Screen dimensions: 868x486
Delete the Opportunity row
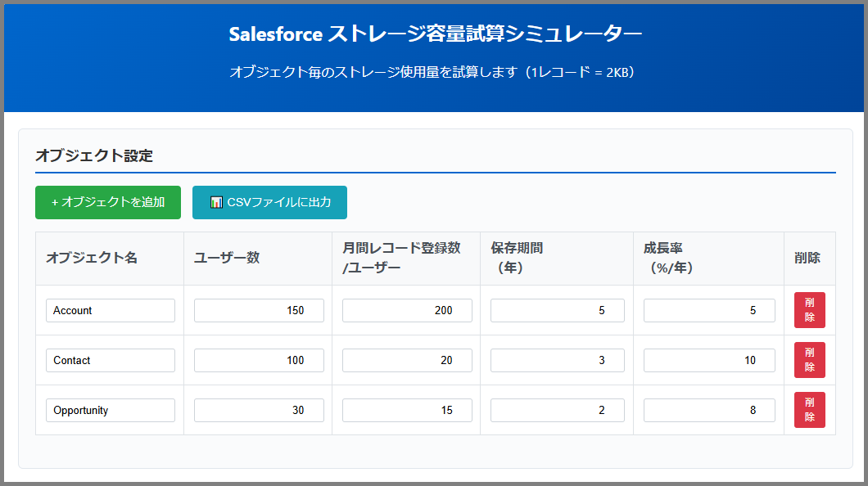pyautogui.click(x=809, y=410)
